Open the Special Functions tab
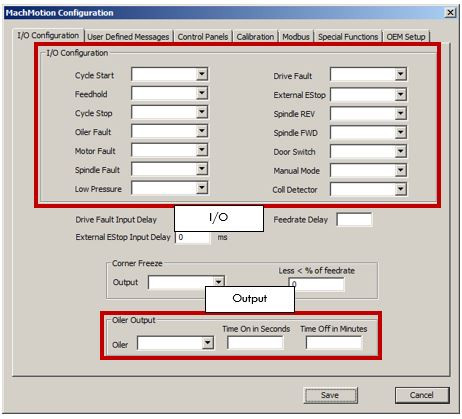This screenshot has height=419, width=462. 348,37
